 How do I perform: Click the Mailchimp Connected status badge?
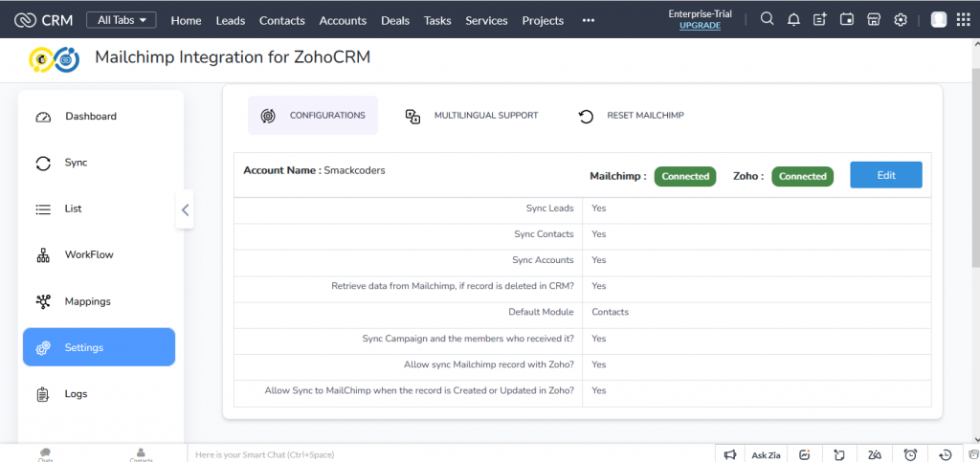coord(685,176)
